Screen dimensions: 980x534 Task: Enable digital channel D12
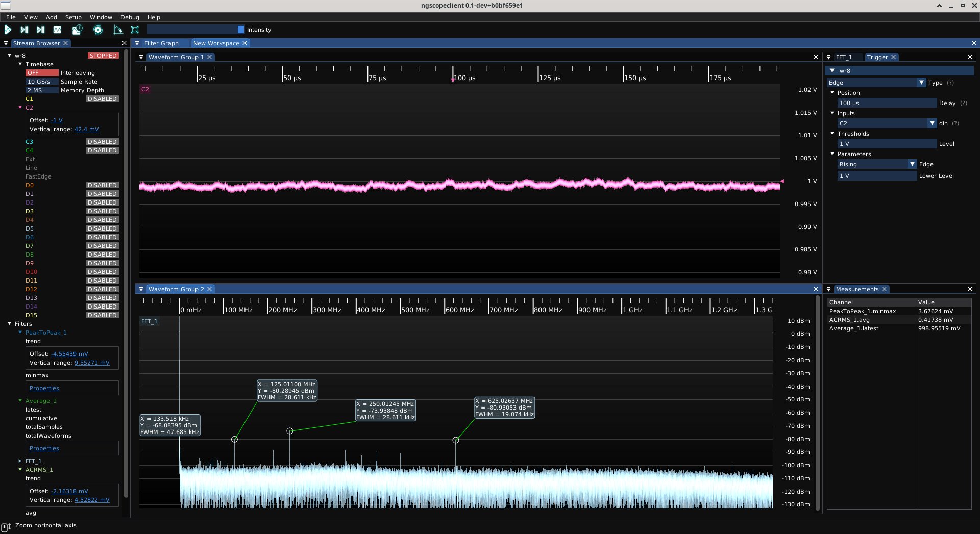[102, 289]
